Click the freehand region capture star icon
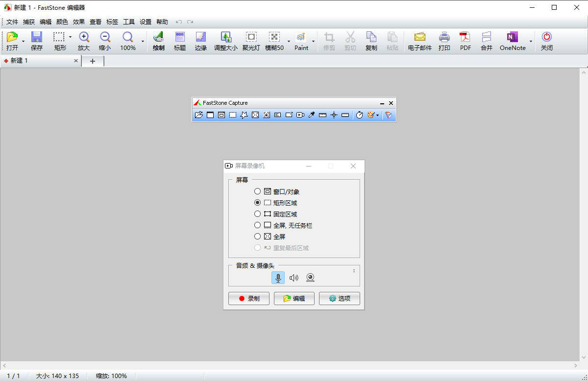The height and width of the screenshot is (381, 588). [x=244, y=115]
